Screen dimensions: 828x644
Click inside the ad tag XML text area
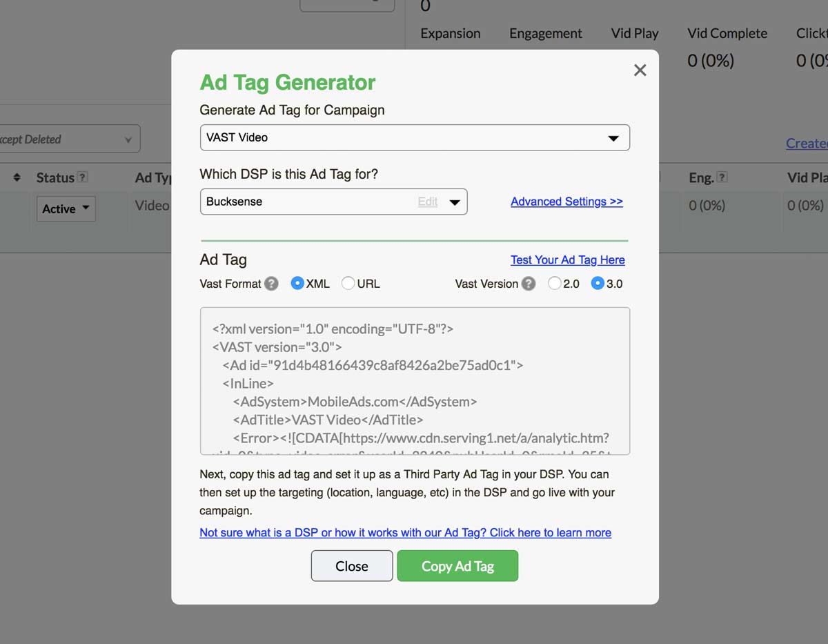(x=415, y=381)
